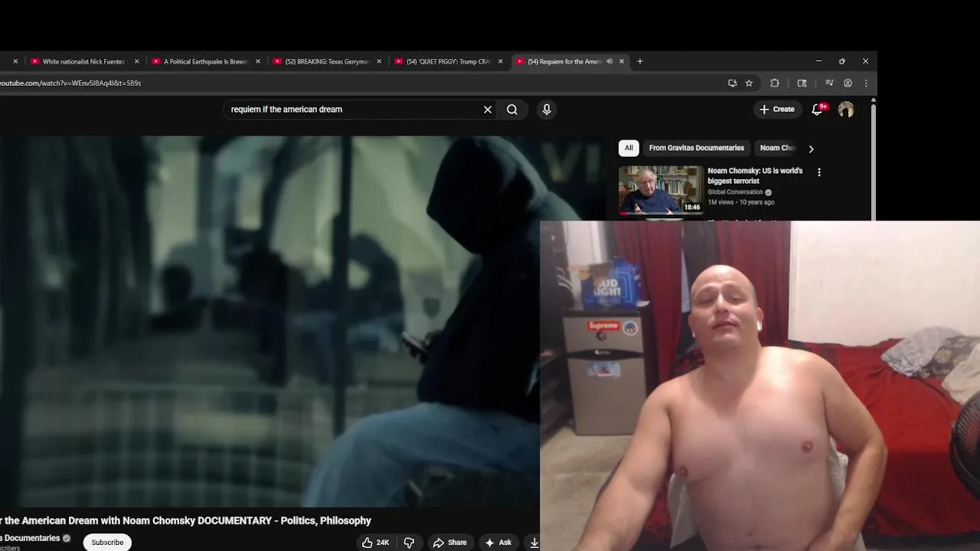
Task: Open the browser side panel icon
Action: 802,83
